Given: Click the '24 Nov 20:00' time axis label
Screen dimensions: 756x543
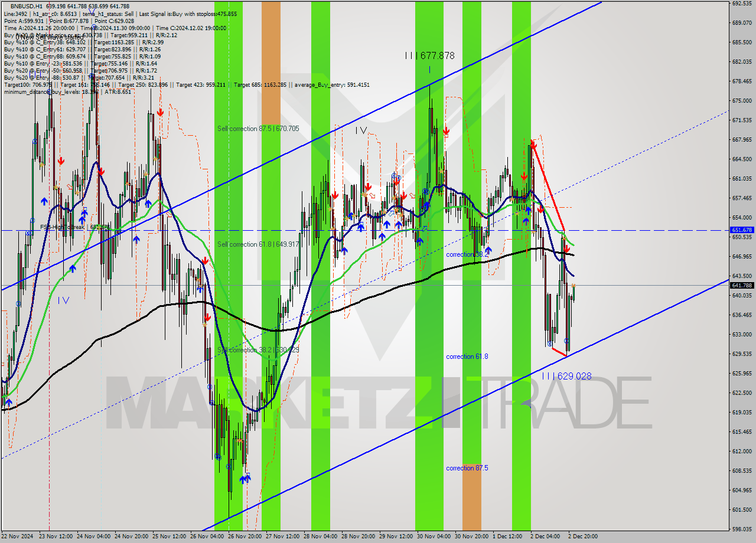Looking at the screenshot, I should click(132, 537).
